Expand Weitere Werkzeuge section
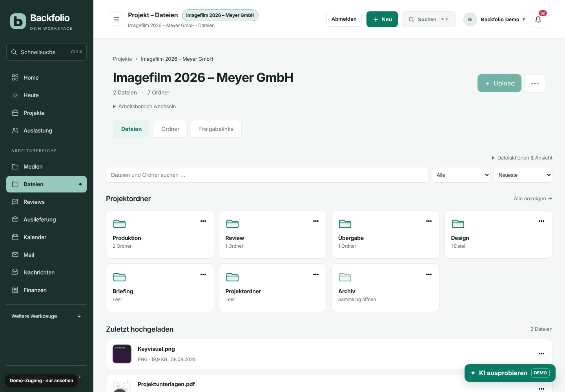Viewport: 565px width, 392px height. tap(46, 316)
